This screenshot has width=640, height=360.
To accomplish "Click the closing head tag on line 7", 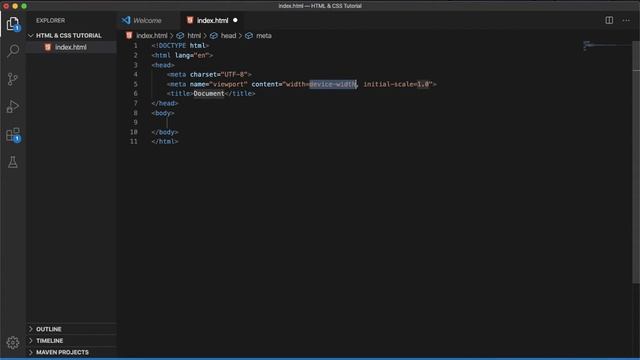I will click(165, 103).
